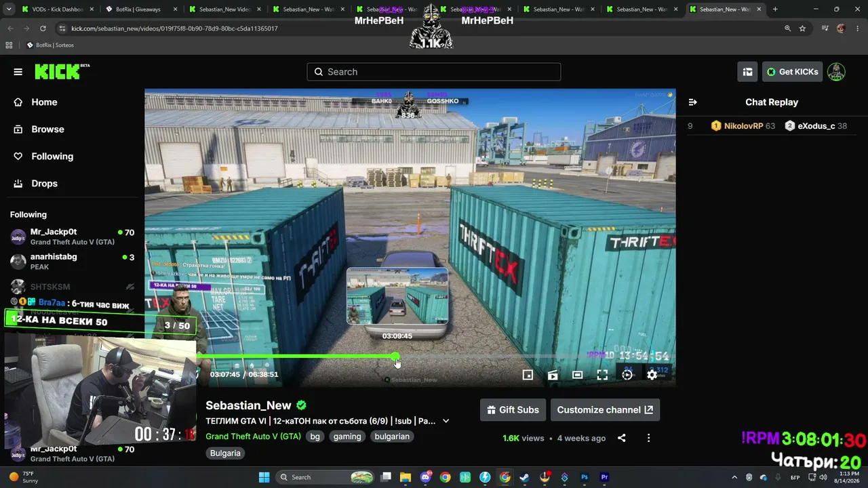Screen dimensions: 868x488
Task: Select the Bulgaria tag
Action: coord(225,453)
